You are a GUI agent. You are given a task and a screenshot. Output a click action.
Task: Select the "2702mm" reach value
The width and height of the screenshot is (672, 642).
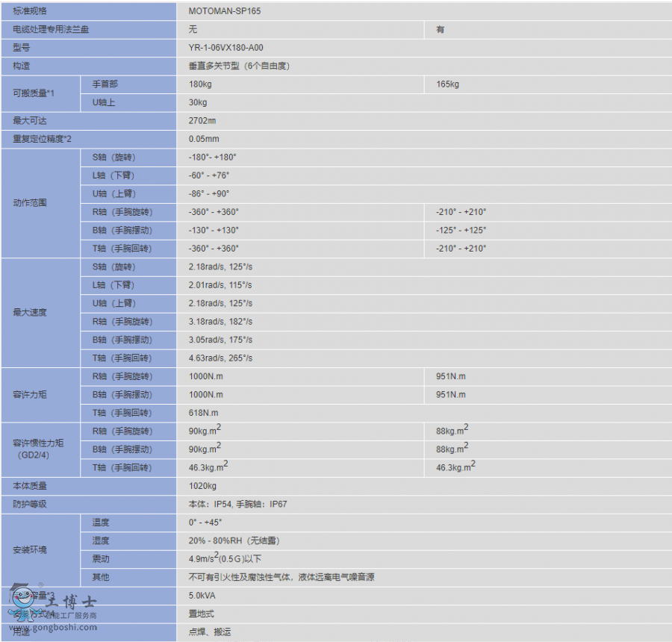[202, 121]
